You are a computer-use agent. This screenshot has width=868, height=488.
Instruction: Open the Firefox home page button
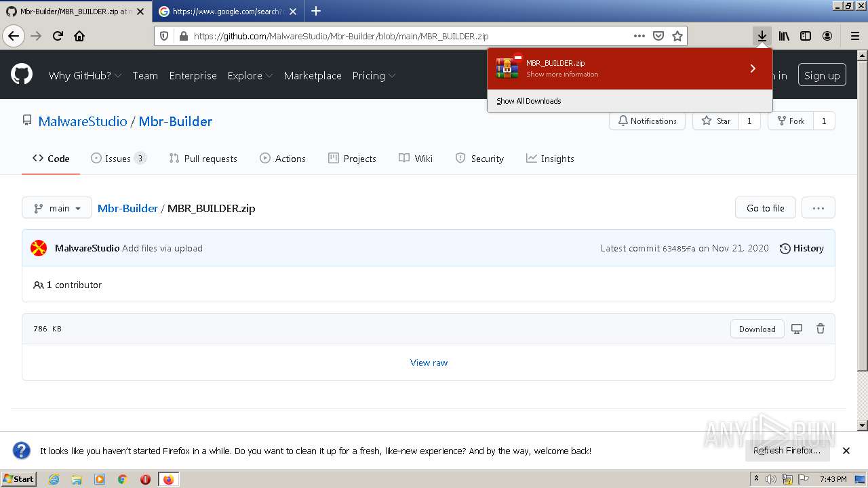tap(79, 36)
